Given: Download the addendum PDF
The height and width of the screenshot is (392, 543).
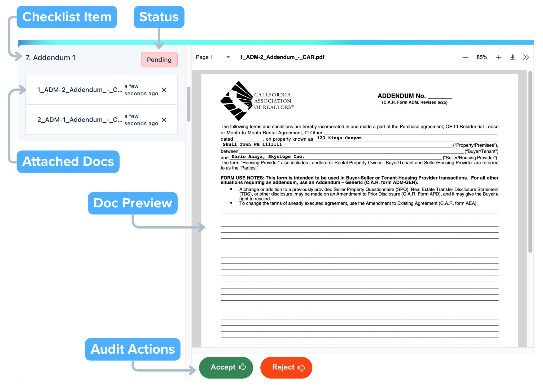Looking at the screenshot, I should pos(512,57).
